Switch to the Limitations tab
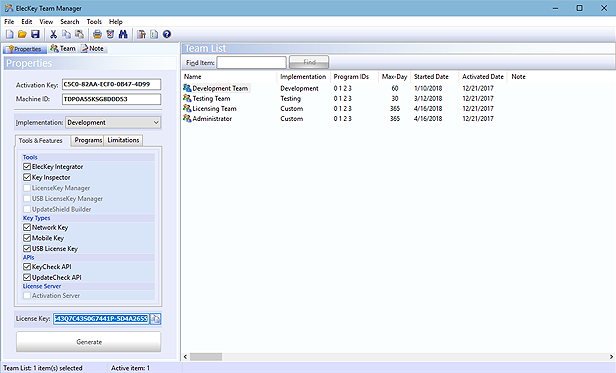Viewport: 616px width, 373px height. 123,140
